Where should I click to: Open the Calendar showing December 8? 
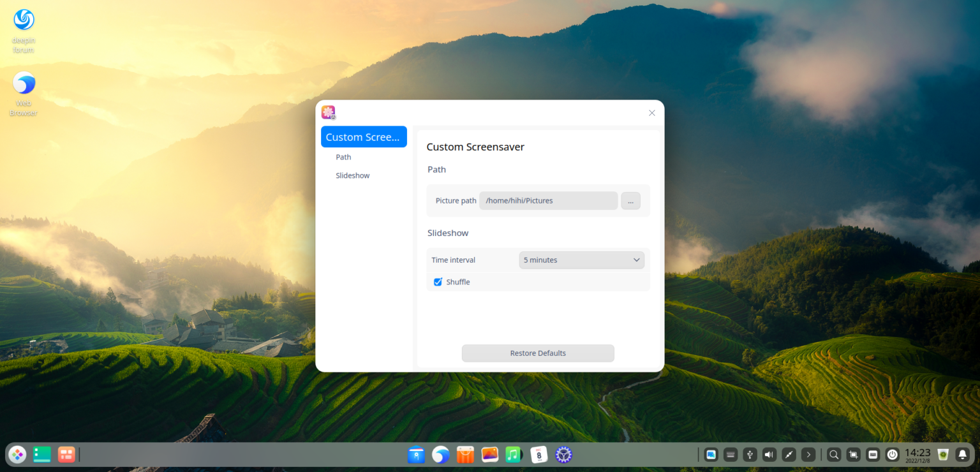(x=538, y=454)
